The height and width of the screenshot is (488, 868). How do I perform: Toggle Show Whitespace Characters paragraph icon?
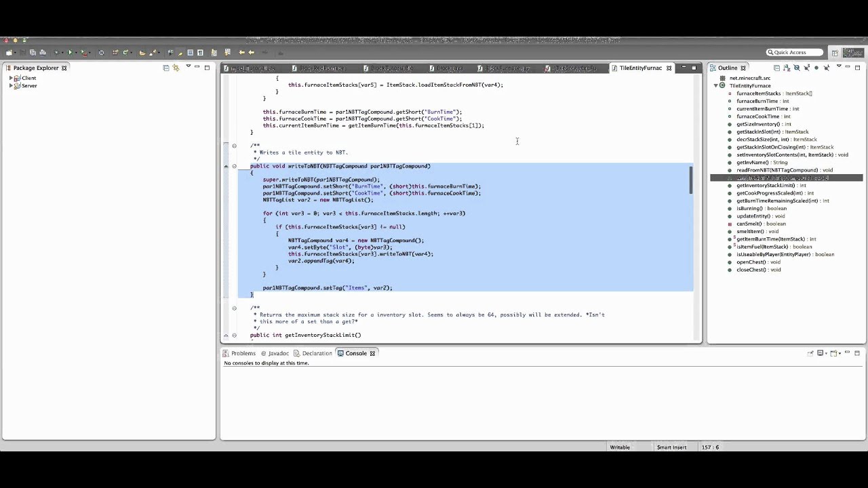200,53
